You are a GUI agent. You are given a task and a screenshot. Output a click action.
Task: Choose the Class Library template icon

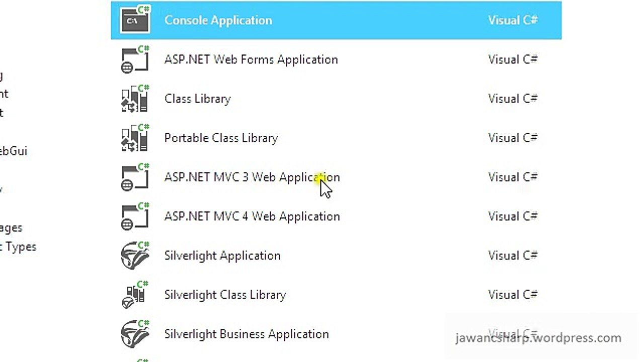[x=135, y=99]
